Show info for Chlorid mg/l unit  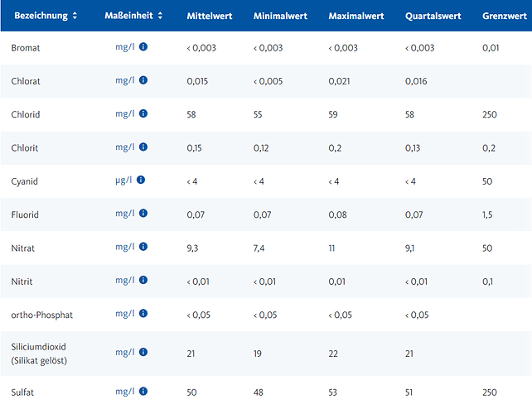click(x=143, y=113)
